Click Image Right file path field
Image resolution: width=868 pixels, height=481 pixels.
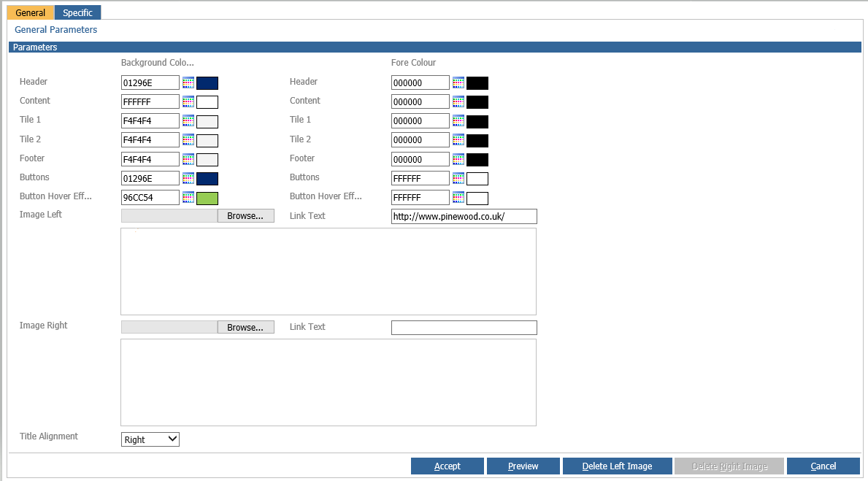169,327
